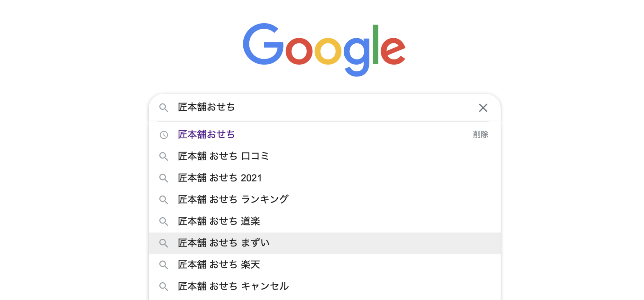
Task: Choose the 匠本舗 おせち 2021 suggestion
Action: [x=219, y=178]
